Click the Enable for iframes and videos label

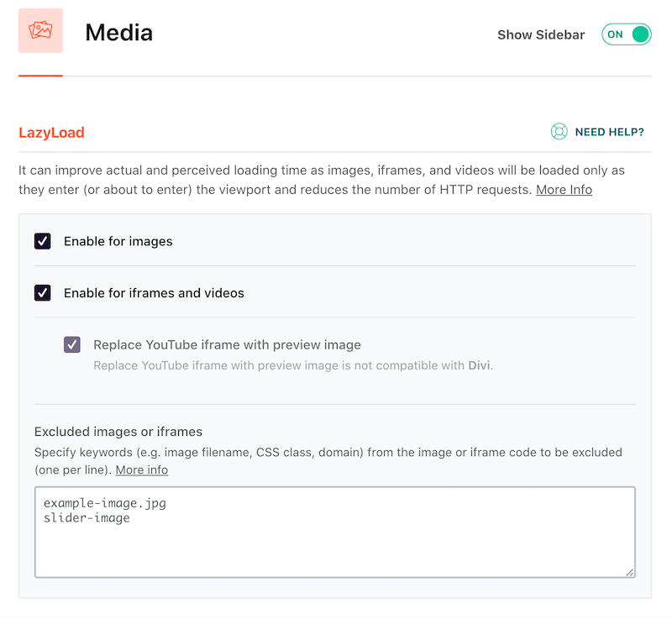click(x=153, y=293)
